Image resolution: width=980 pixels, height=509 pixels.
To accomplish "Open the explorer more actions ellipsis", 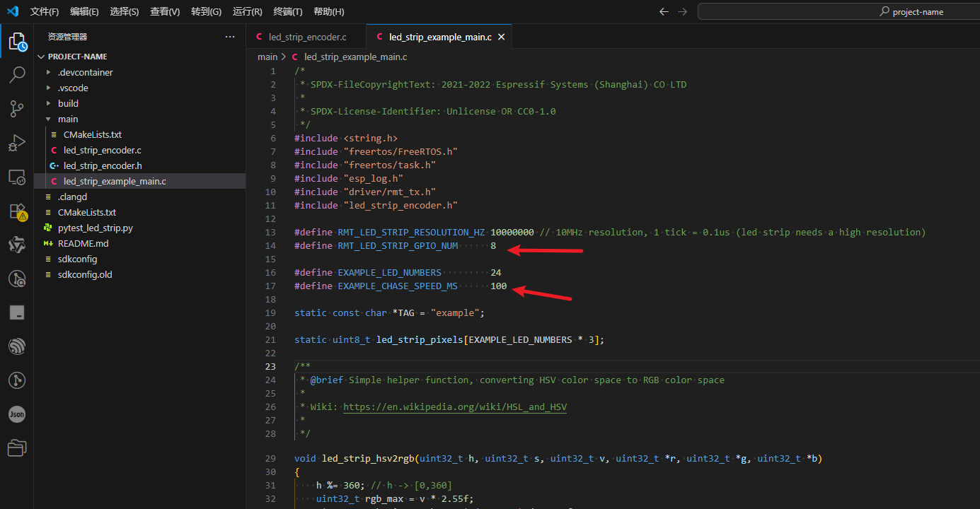I will [230, 37].
